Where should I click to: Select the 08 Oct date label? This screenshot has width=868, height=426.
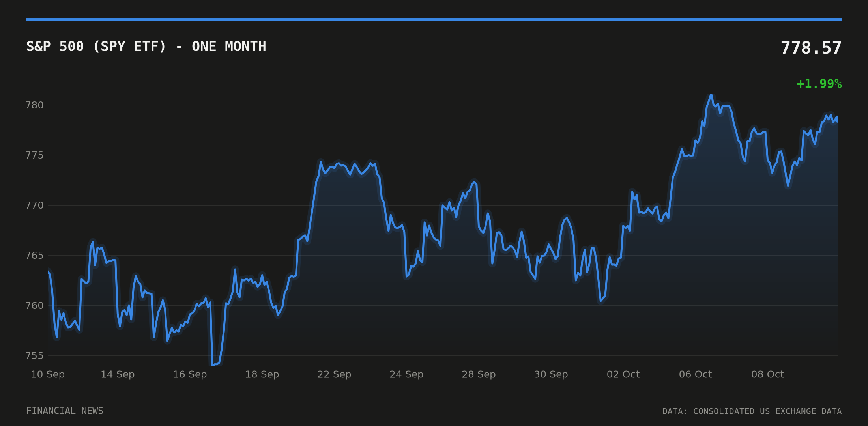tap(767, 374)
